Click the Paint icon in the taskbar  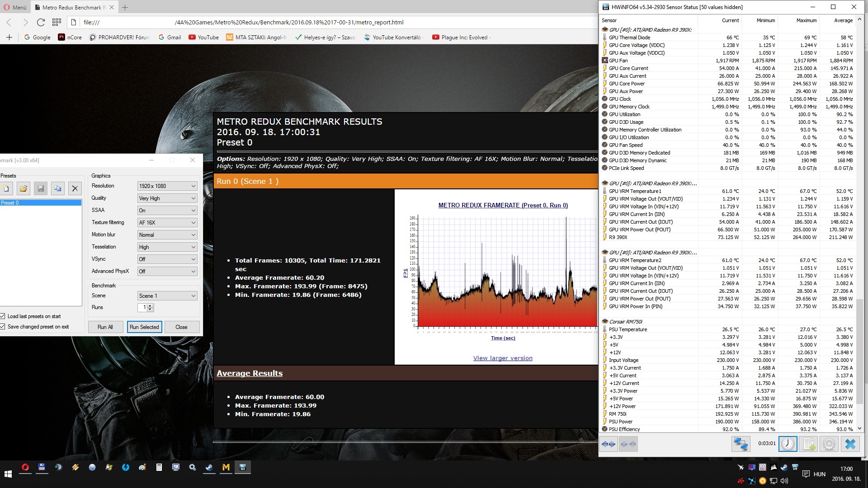[142, 467]
